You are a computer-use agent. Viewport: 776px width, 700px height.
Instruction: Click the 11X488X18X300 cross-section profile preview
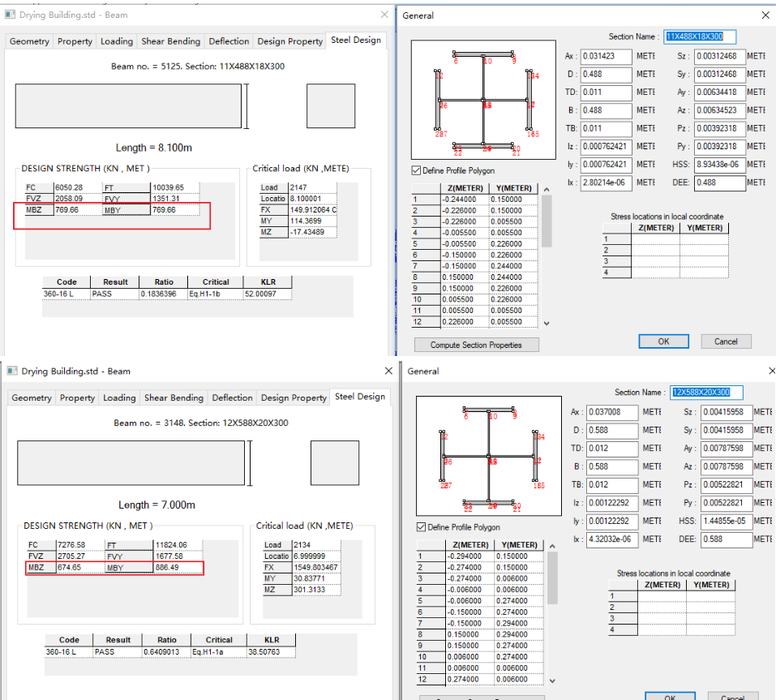pyautogui.click(x=484, y=100)
